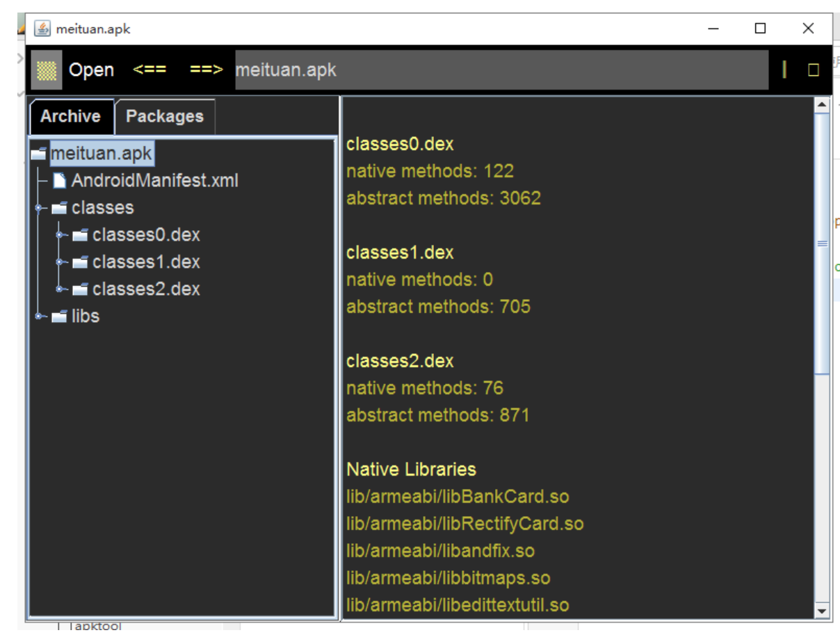Select the classes folder node

[102, 207]
